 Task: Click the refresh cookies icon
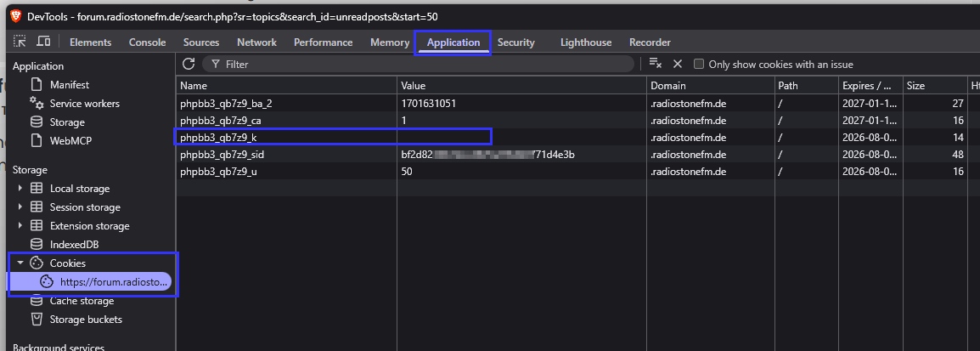pyautogui.click(x=189, y=64)
